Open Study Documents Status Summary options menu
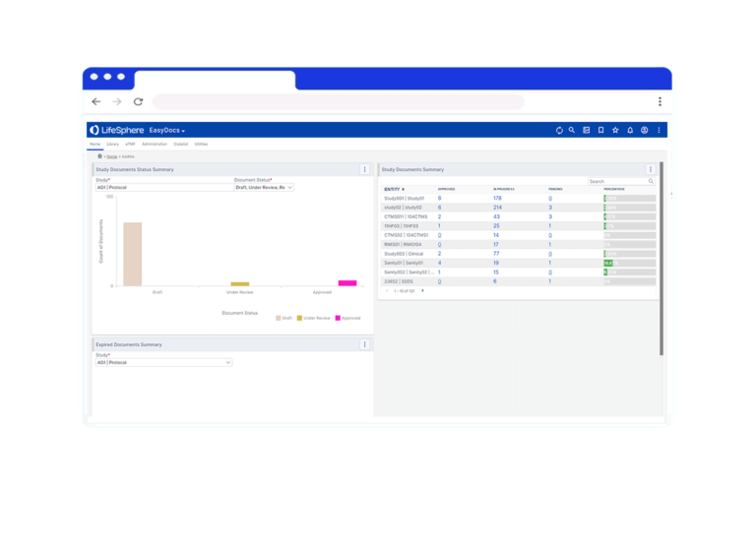The height and width of the screenshot is (540, 756). (364, 169)
